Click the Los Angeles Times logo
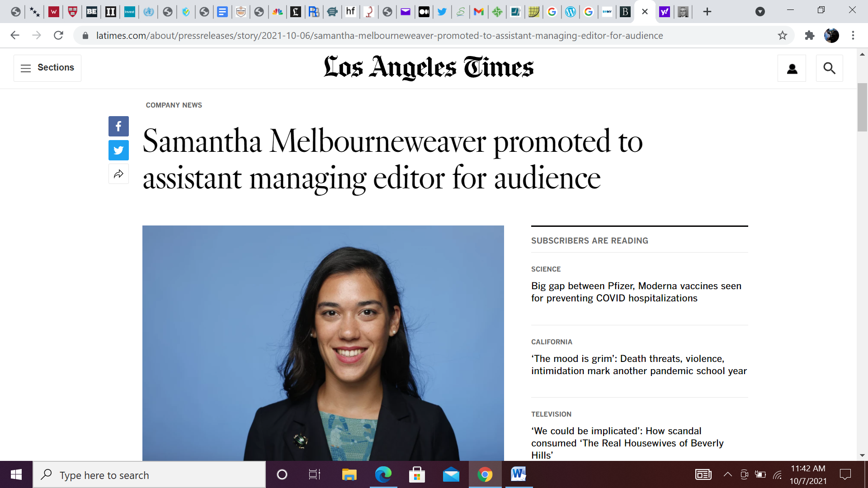The width and height of the screenshot is (868, 488). [x=429, y=68]
